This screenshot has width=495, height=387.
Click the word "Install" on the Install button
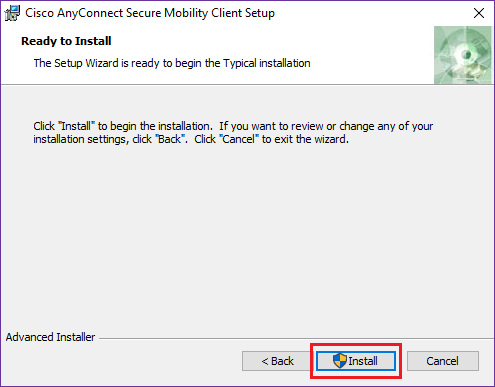point(363,361)
